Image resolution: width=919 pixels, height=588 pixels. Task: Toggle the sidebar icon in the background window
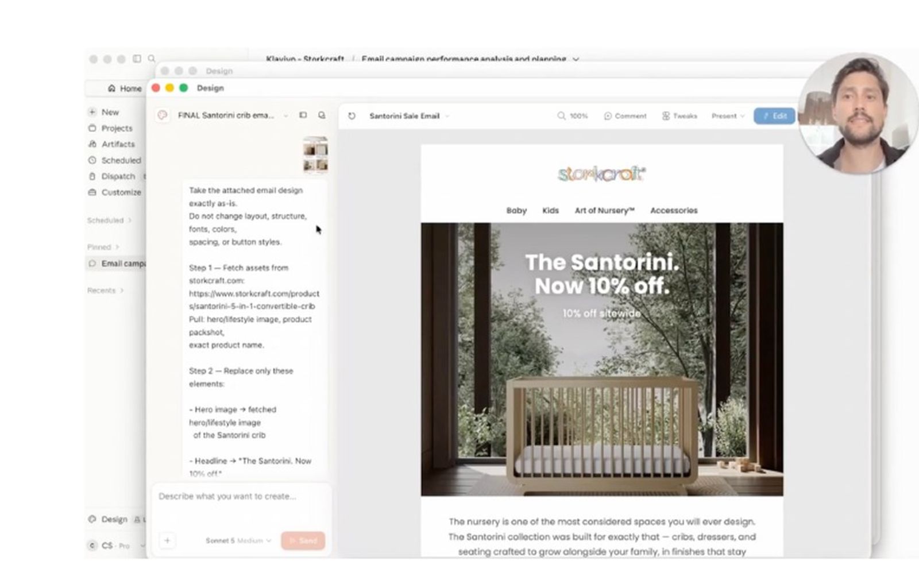tap(137, 59)
